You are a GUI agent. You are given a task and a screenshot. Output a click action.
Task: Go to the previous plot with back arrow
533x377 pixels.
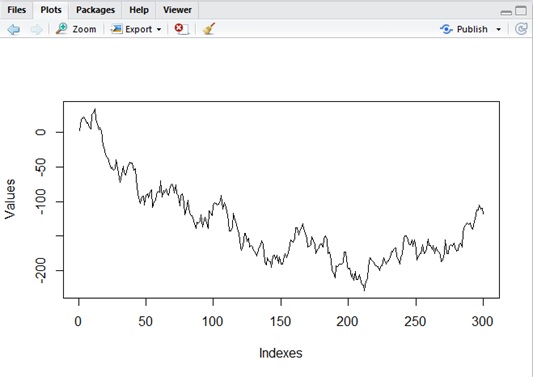14,29
